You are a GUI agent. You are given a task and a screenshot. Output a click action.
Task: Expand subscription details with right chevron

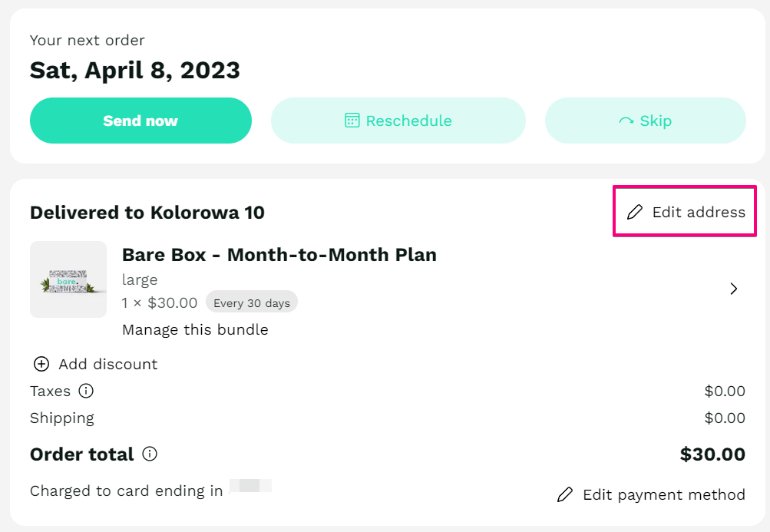coord(734,289)
